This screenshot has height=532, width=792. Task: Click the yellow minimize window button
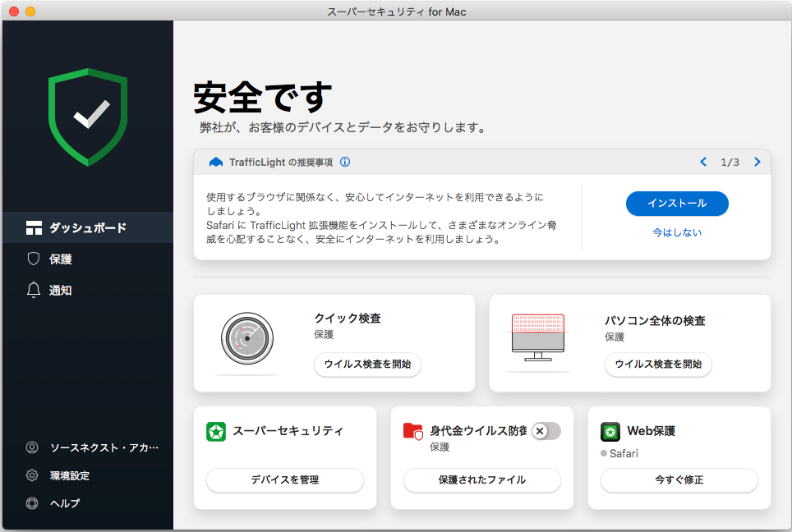pos(30,11)
